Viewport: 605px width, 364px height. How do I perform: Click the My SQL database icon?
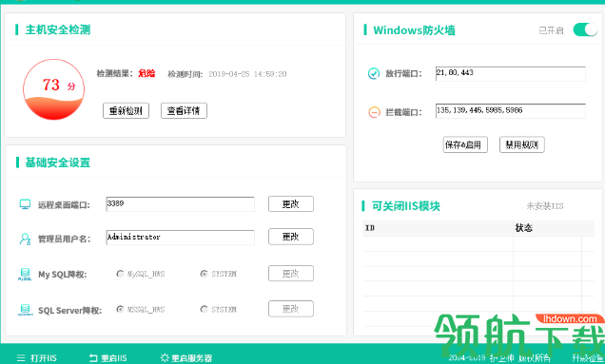pos(25,274)
